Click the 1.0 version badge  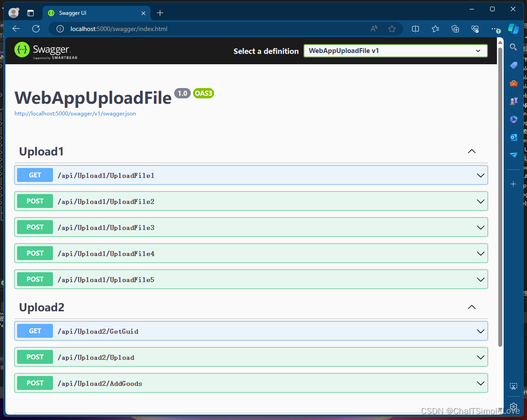pos(183,93)
